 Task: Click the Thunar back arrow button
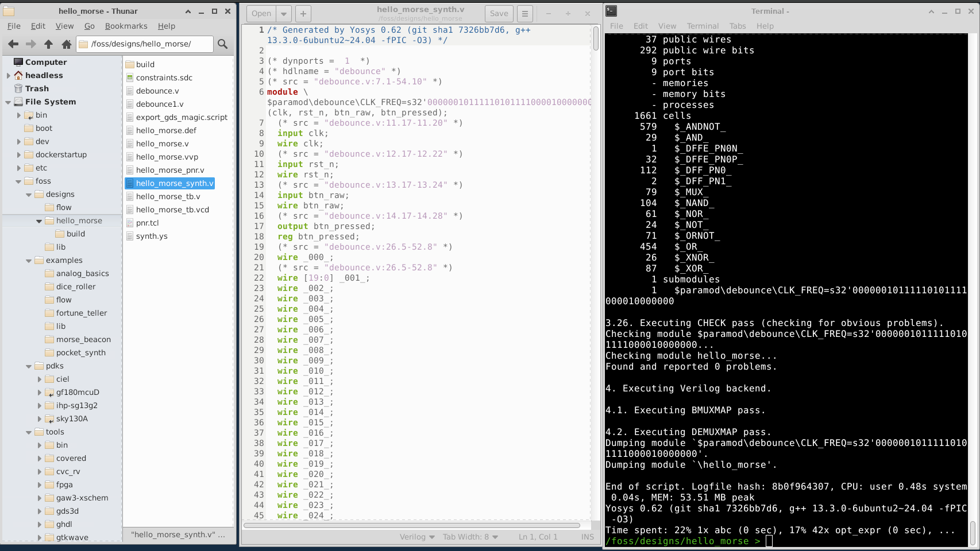pyautogui.click(x=13, y=44)
